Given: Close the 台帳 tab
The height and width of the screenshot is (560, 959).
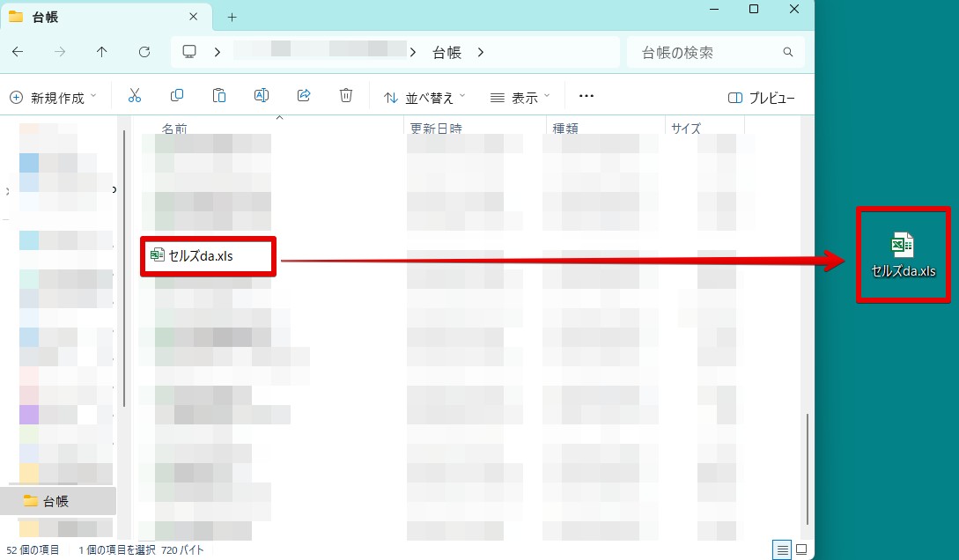Looking at the screenshot, I should (193, 17).
